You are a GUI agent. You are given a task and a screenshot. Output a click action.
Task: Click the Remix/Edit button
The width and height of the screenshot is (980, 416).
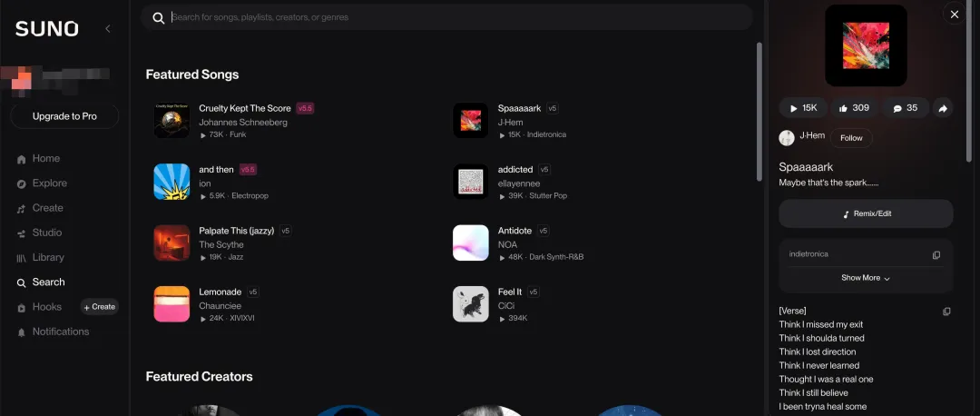(x=866, y=214)
